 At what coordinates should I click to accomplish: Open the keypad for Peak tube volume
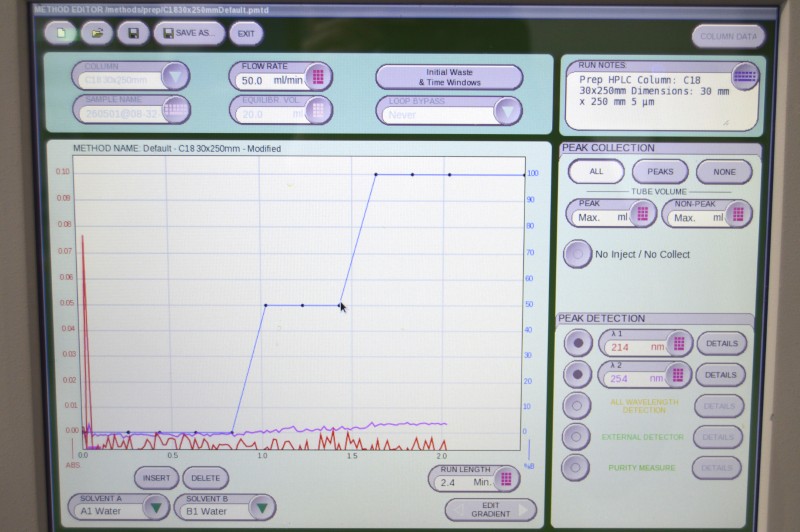(642, 214)
